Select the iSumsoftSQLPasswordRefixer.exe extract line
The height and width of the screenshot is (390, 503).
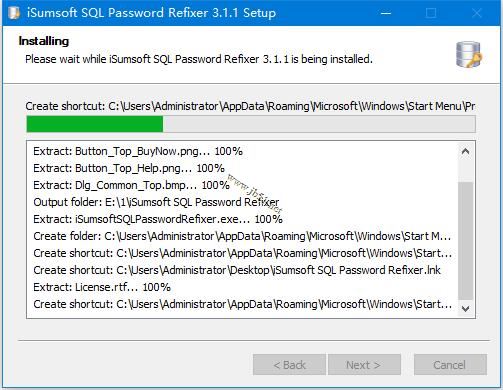(158, 219)
